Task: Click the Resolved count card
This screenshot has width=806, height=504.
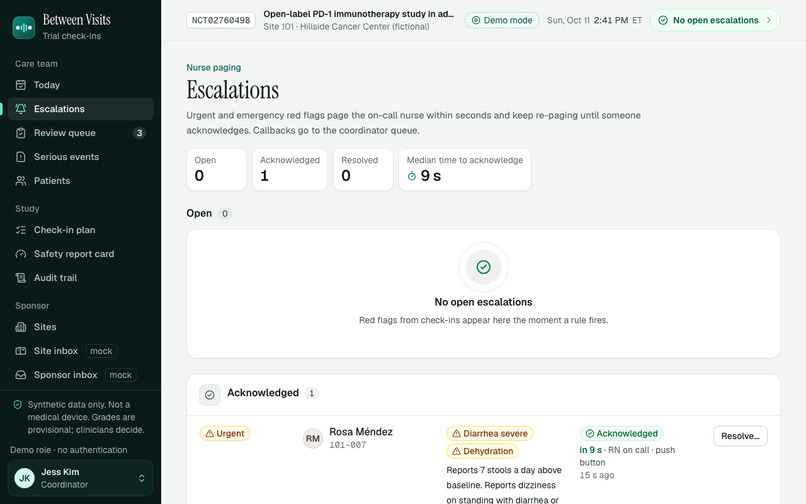Action: pos(363,170)
